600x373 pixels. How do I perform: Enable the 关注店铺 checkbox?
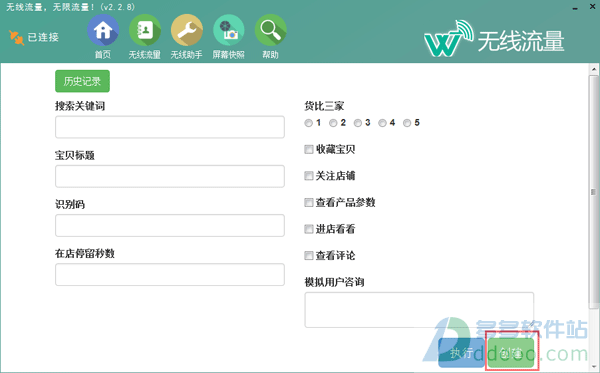[308, 176]
